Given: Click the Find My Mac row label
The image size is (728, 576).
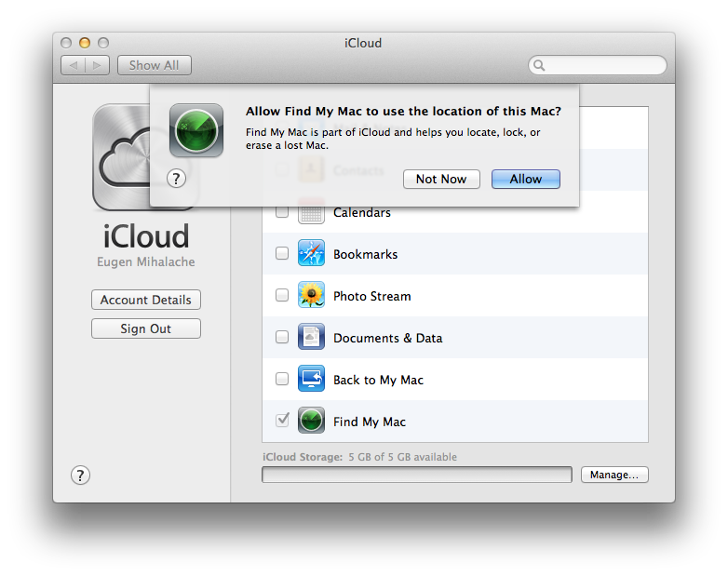Looking at the screenshot, I should tap(370, 422).
